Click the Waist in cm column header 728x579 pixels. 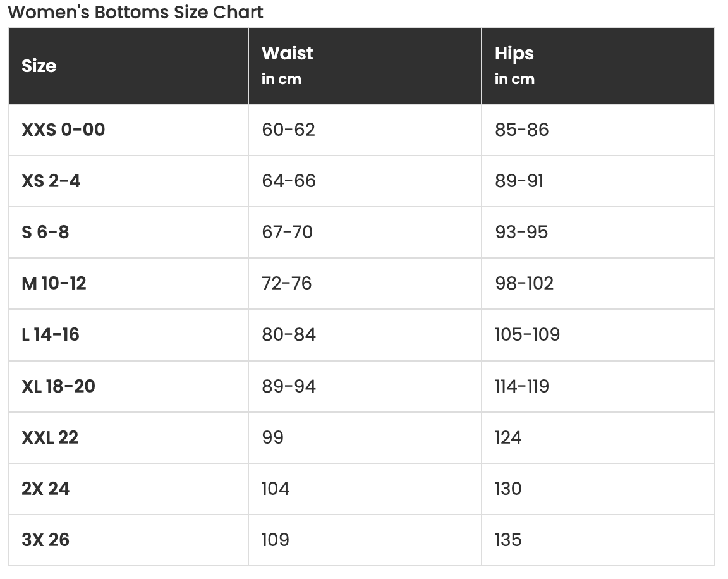coord(288,65)
